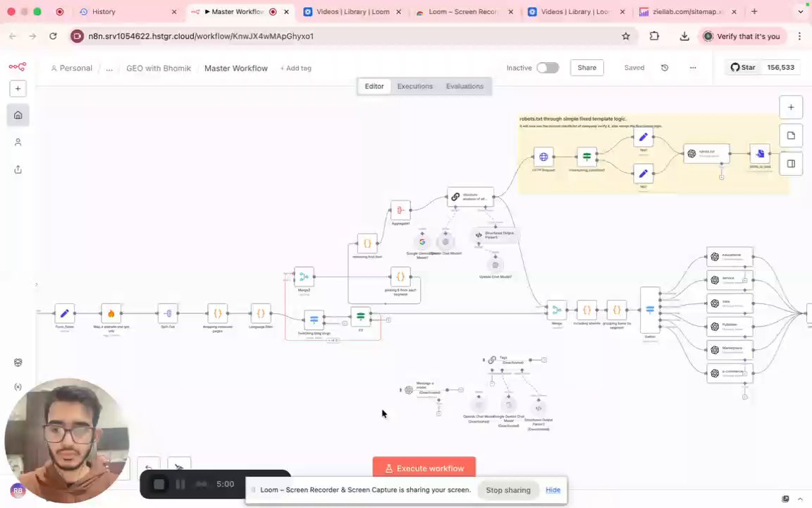Click the Add tag field
This screenshot has height=508, width=812.
click(296, 68)
